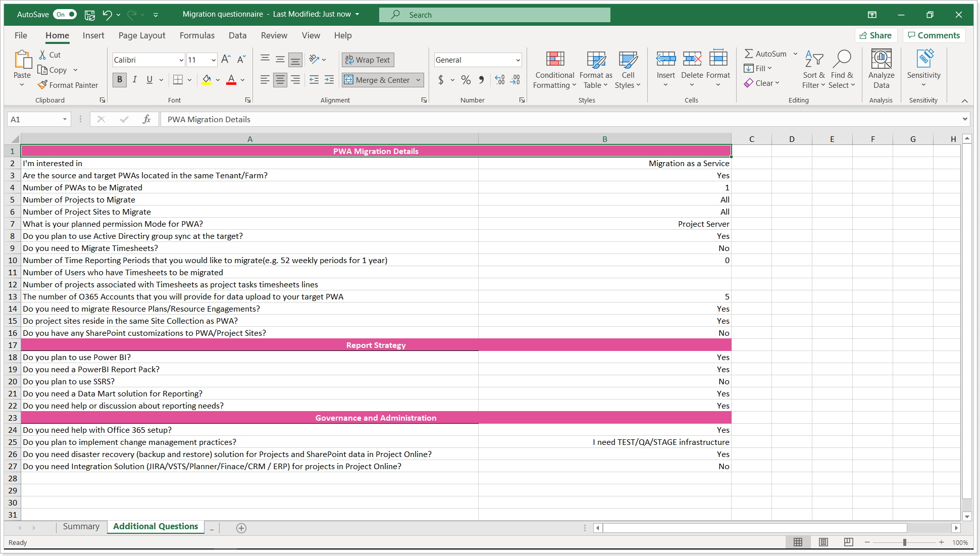Apply the Borders icon

(178, 80)
